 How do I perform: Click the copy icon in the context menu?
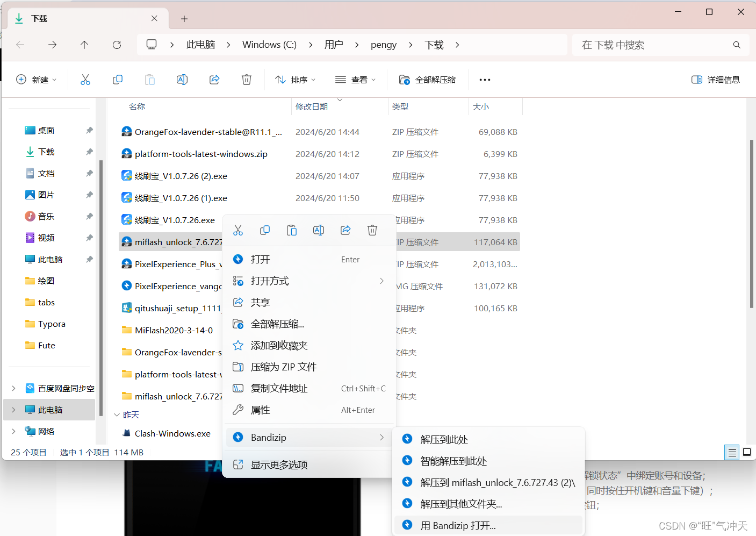tap(265, 231)
